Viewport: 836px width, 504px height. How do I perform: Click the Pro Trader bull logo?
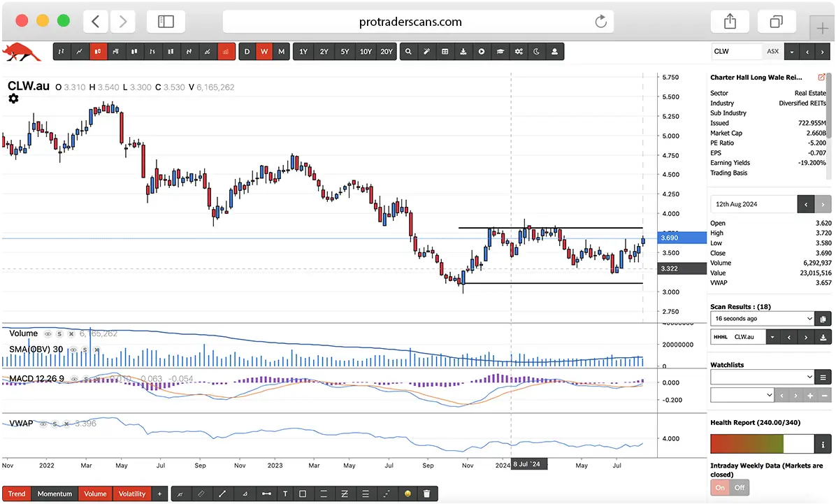click(x=22, y=52)
